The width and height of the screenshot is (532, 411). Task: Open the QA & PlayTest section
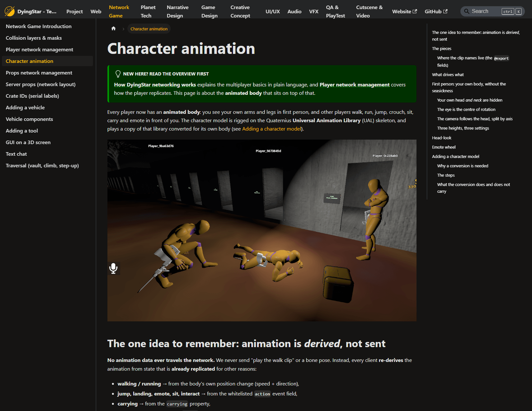point(335,11)
